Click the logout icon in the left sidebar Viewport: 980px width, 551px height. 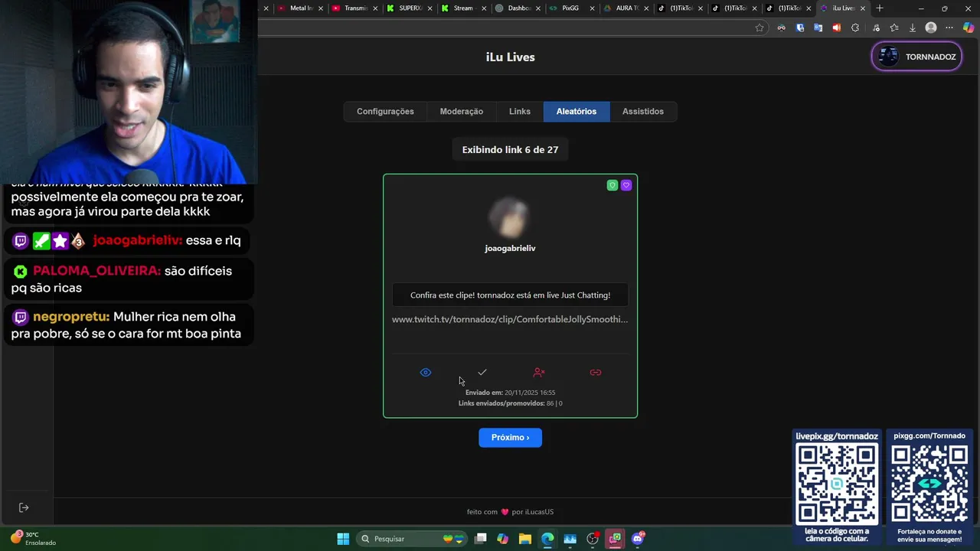[x=24, y=507]
